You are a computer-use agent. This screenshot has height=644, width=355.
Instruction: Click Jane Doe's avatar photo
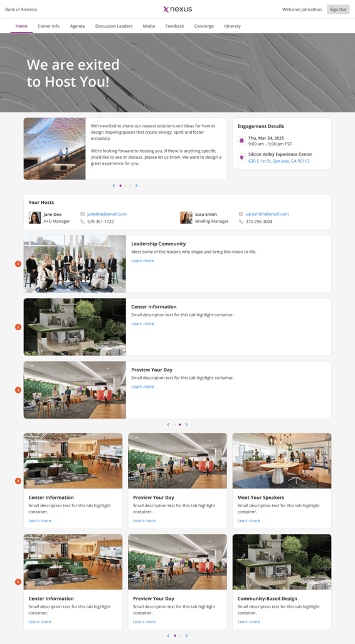(34, 218)
